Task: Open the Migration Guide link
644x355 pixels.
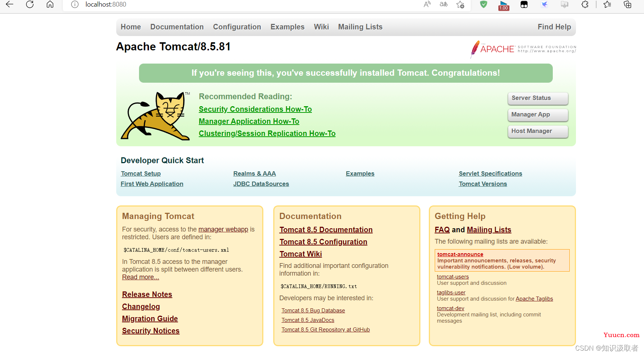Action: (x=150, y=319)
